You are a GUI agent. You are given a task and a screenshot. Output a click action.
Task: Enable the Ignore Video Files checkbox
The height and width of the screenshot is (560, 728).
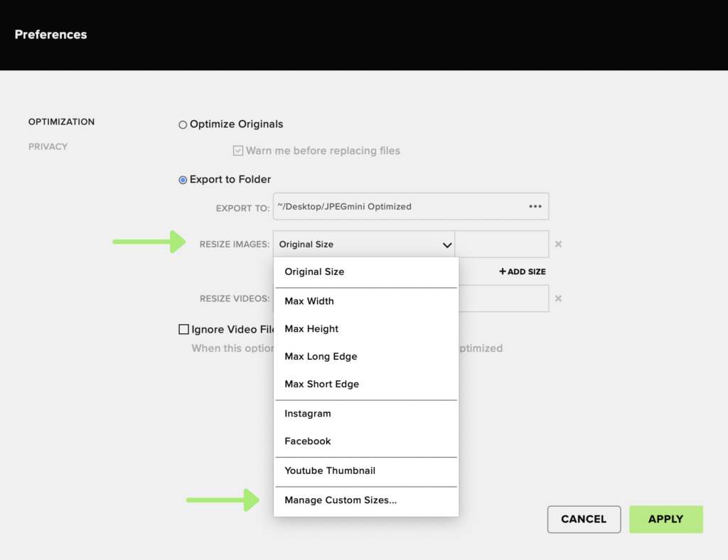[183, 330]
